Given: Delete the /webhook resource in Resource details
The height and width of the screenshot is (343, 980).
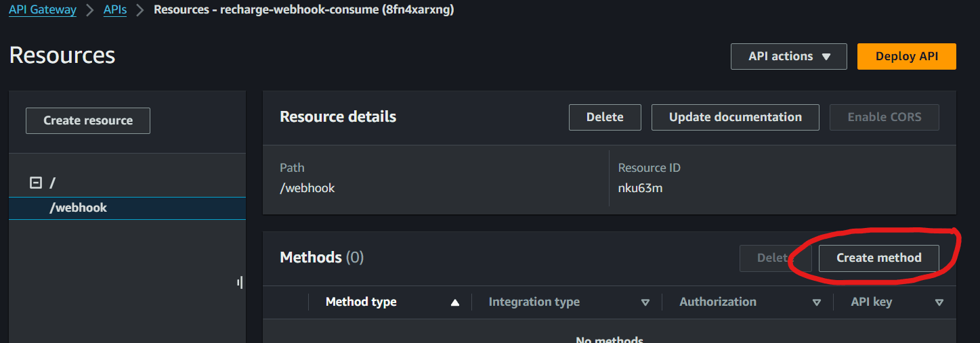Looking at the screenshot, I should (605, 117).
